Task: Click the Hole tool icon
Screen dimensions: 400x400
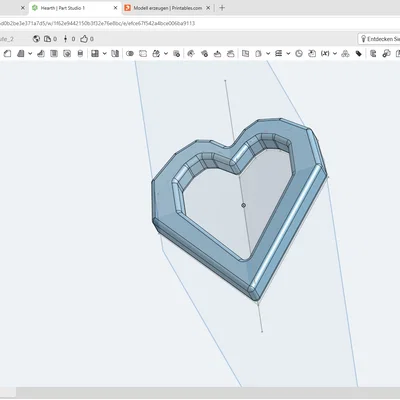Action: tap(80, 53)
